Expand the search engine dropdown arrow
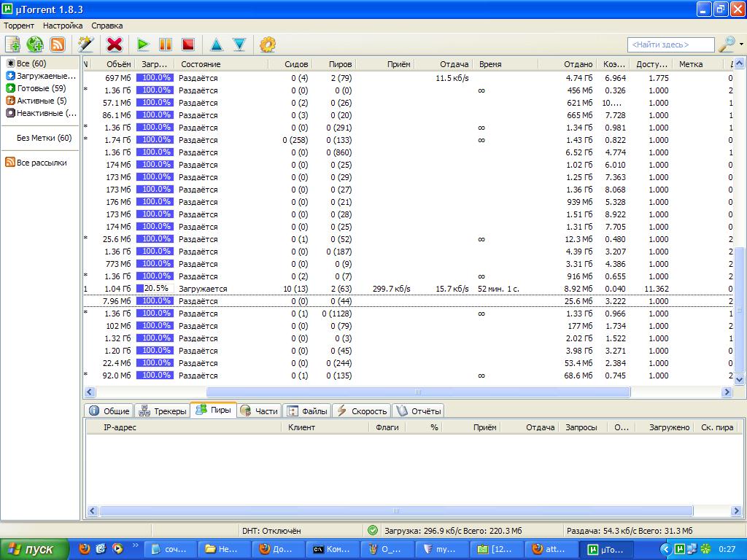747x560 pixels. (x=741, y=44)
